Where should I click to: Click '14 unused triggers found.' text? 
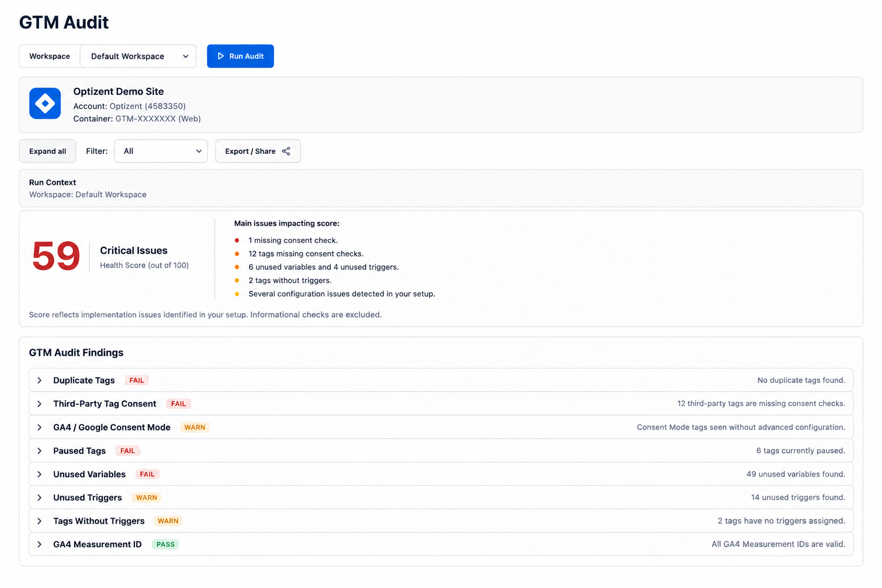coord(798,497)
